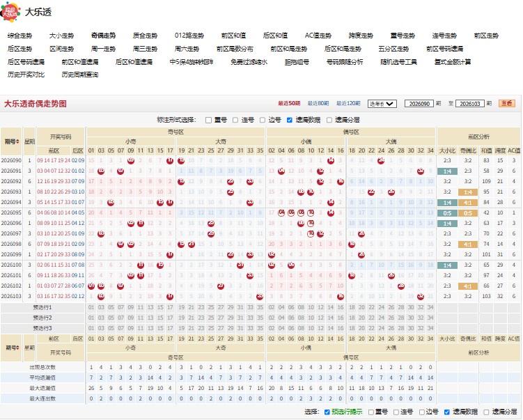Show the latest 80 draws (最近80期)
This screenshot has height=420, width=523.
coord(318,104)
